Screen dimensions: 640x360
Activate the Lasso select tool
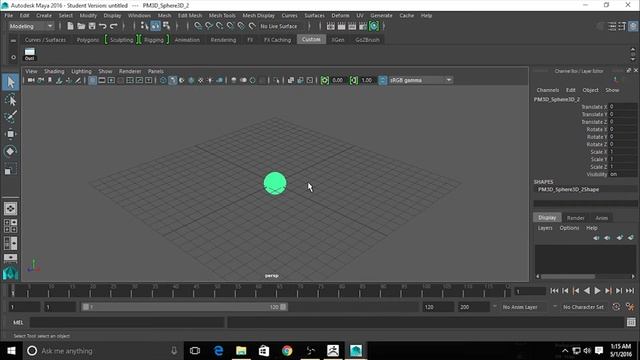click(10, 100)
